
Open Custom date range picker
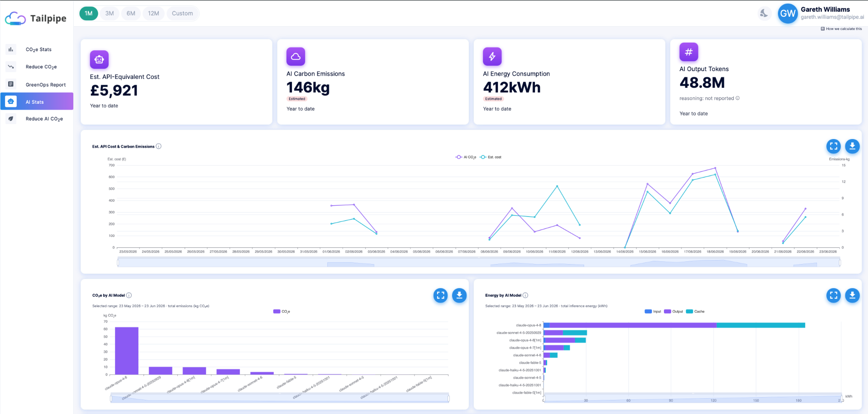[182, 14]
